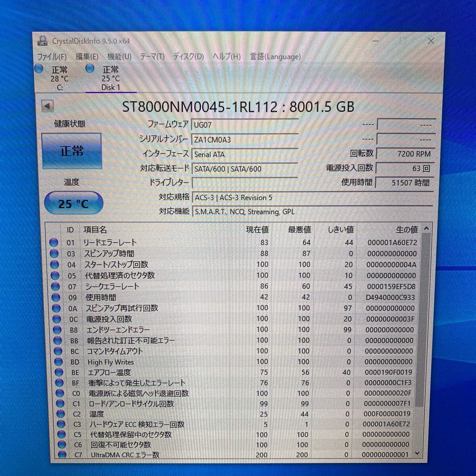Click the serial number field ZA1CM0A3
This screenshot has height=476, width=476.
[245, 139]
